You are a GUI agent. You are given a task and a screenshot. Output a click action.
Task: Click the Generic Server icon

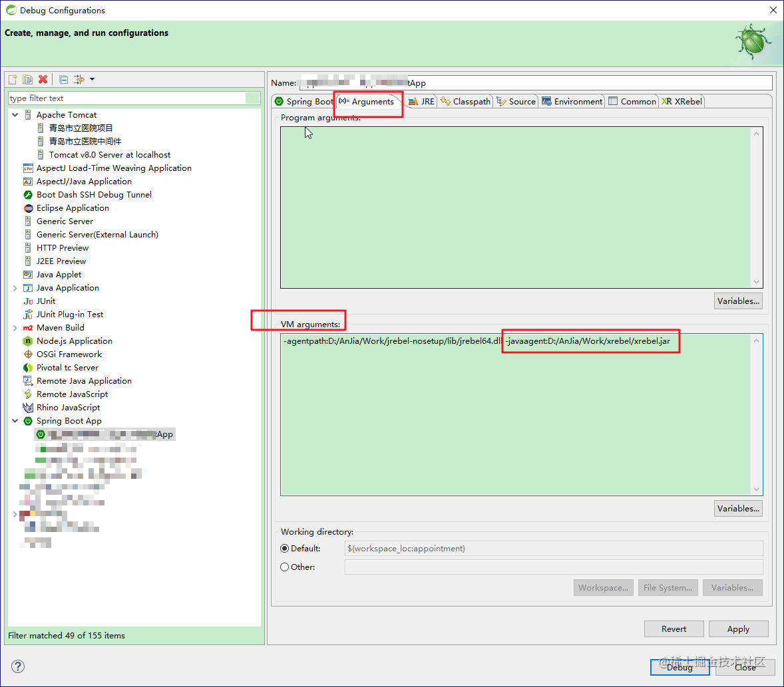(28, 221)
